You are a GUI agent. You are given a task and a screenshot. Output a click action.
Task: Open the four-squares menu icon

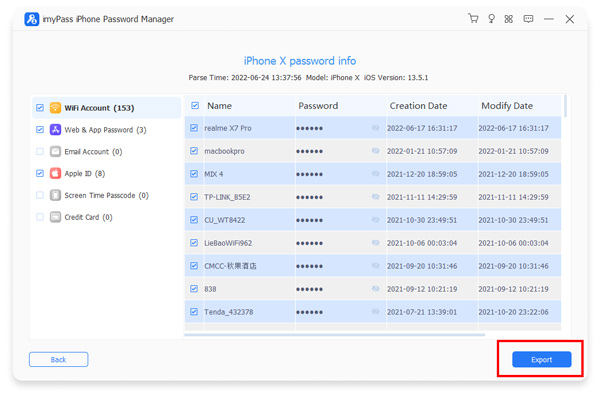tap(509, 19)
